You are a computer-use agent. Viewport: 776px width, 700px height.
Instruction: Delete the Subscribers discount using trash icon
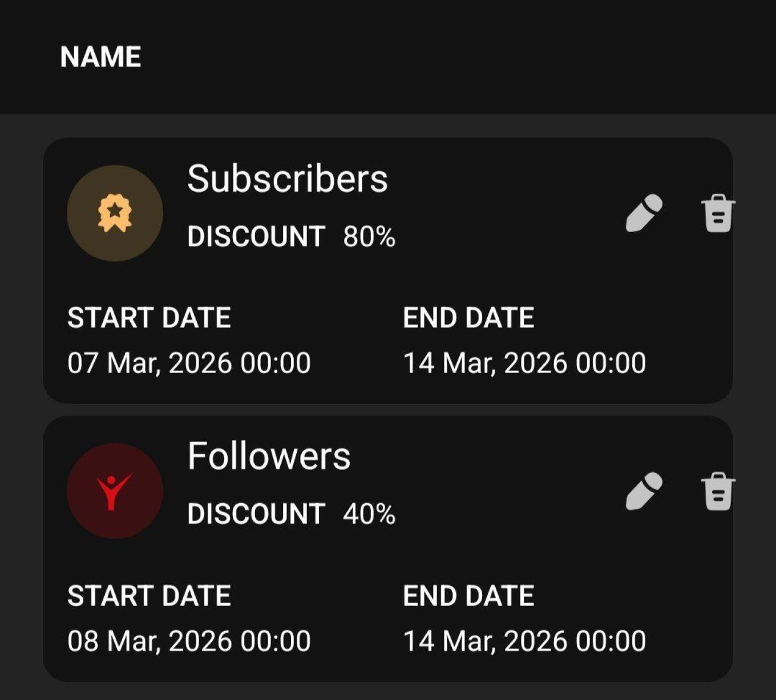tap(718, 213)
